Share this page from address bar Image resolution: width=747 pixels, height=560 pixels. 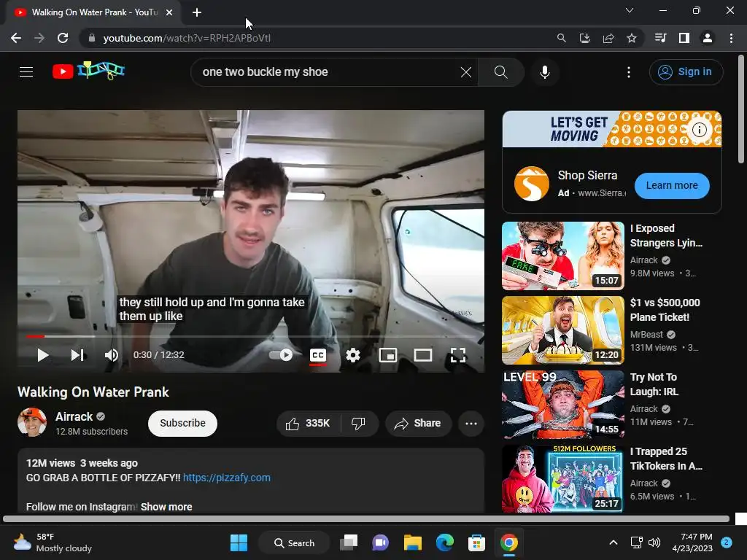click(x=608, y=38)
